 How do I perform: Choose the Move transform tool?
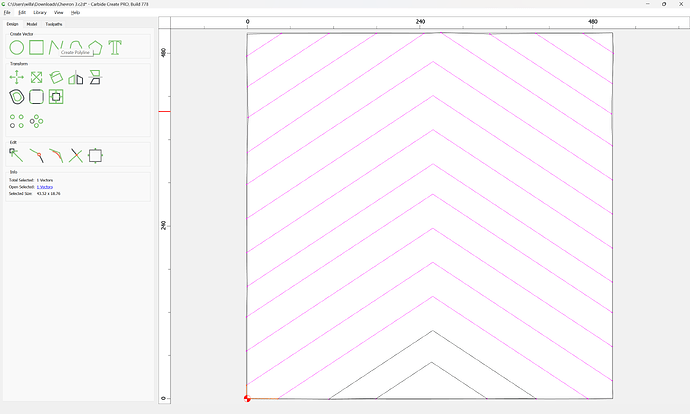pos(17,77)
